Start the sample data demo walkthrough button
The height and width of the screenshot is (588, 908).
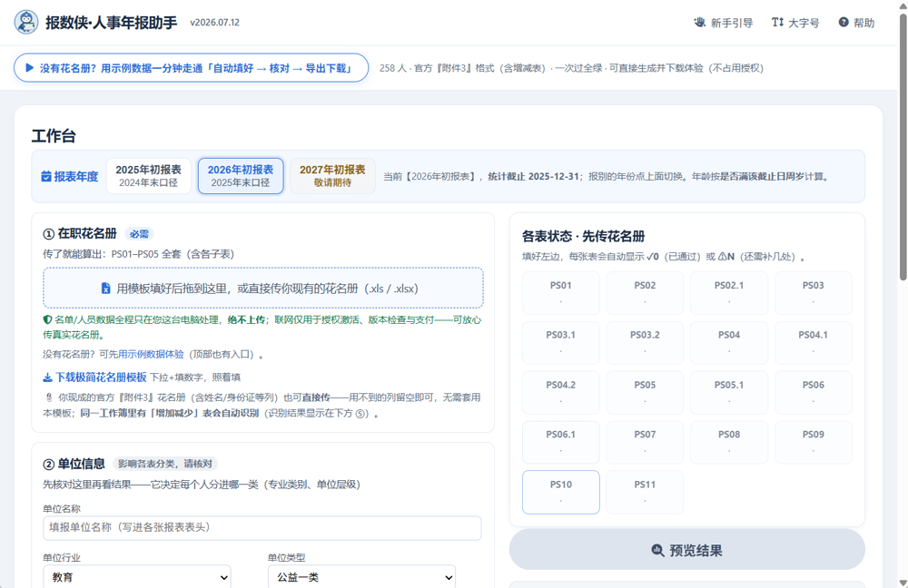pyautogui.click(x=191, y=68)
